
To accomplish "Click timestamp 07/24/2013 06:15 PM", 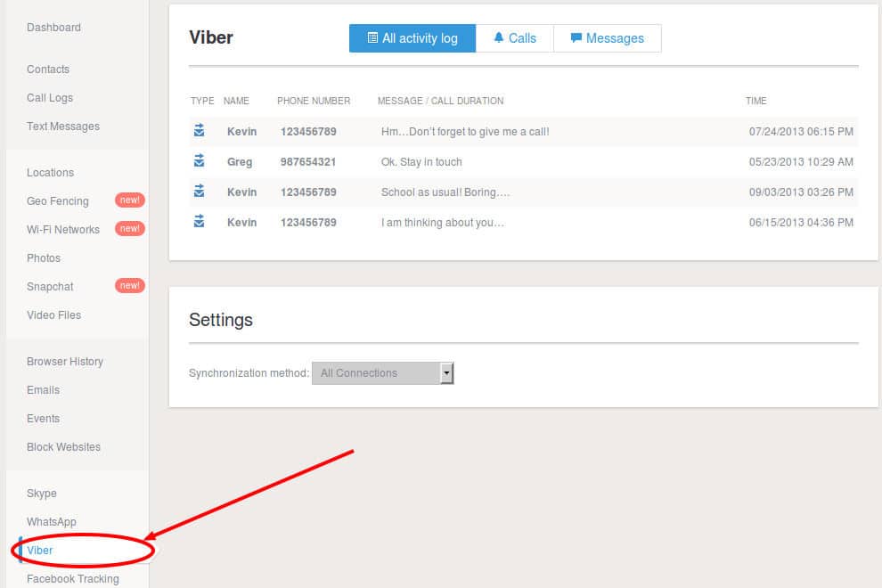I will pyautogui.click(x=801, y=132).
